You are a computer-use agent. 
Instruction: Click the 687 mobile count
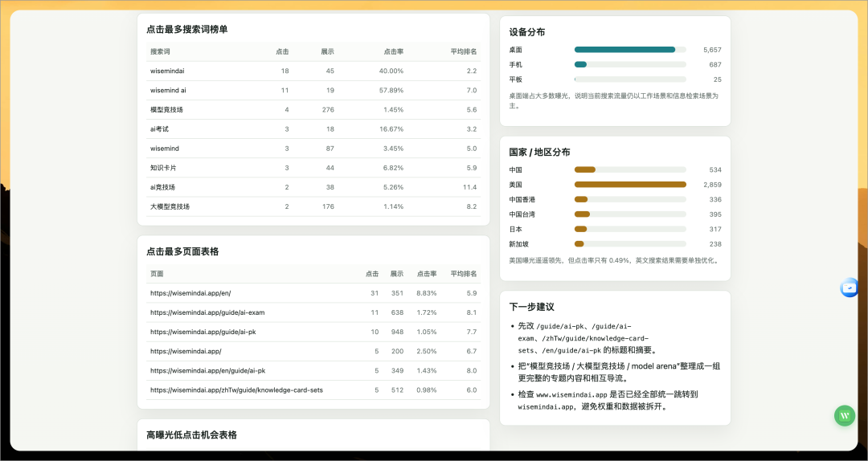715,65
